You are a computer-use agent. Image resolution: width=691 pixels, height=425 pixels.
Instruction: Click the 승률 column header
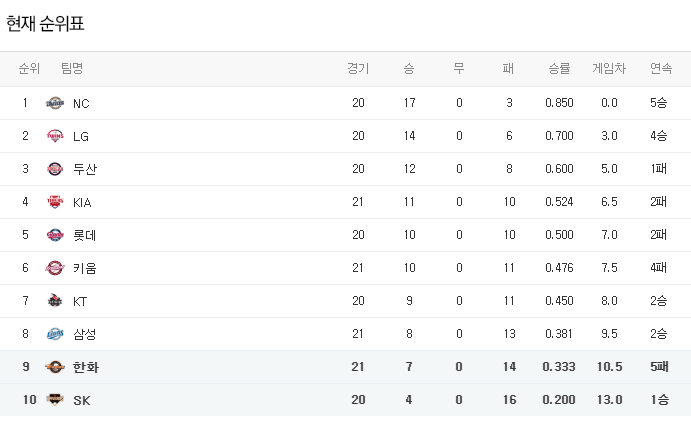pyautogui.click(x=559, y=69)
